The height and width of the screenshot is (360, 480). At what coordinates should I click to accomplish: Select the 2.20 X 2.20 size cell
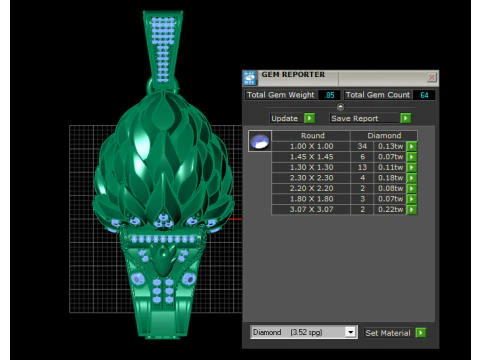tap(311, 188)
